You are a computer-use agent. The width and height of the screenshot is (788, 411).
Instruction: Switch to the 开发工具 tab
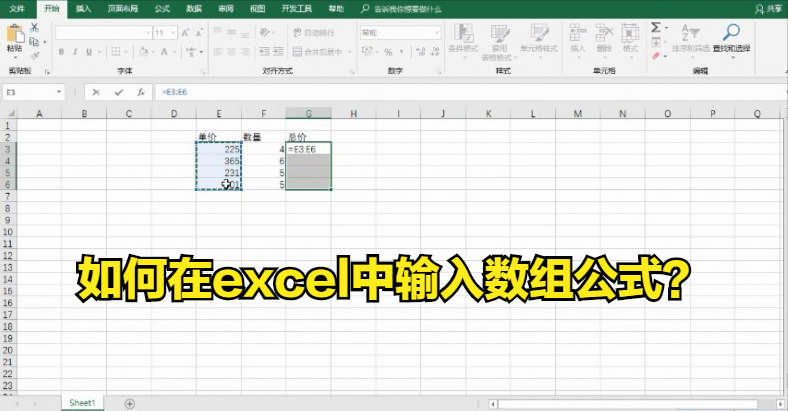click(297, 9)
